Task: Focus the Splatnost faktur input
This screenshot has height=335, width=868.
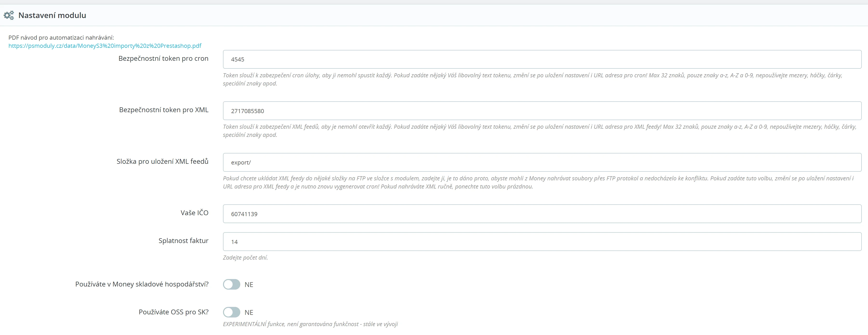Action: coord(542,242)
